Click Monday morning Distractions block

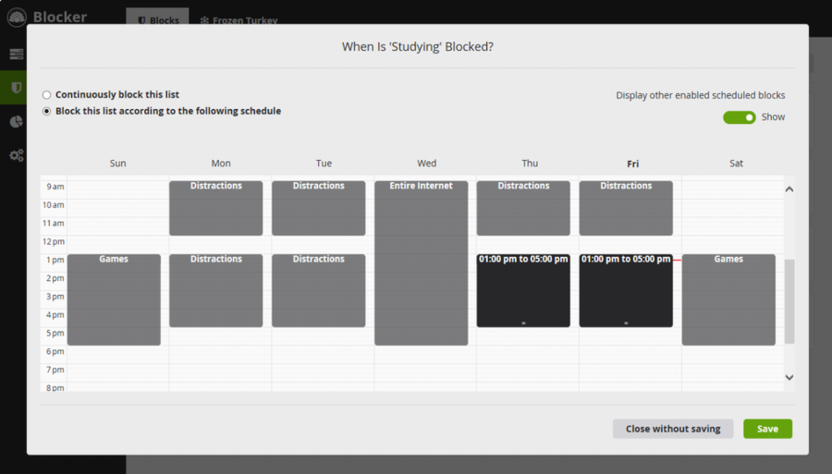point(216,208)
